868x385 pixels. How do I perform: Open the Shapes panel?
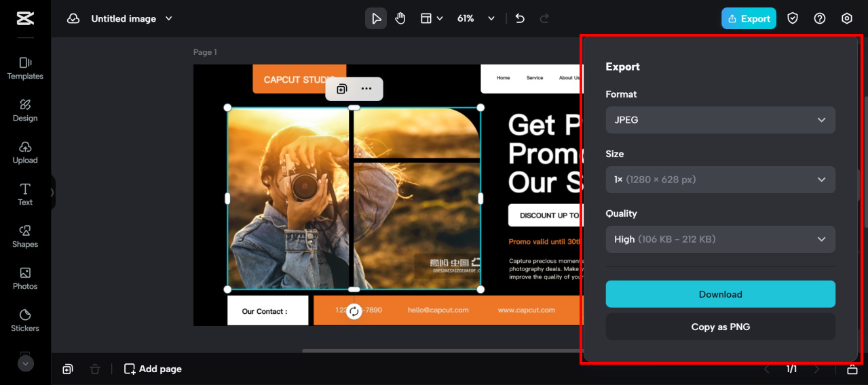25,237
